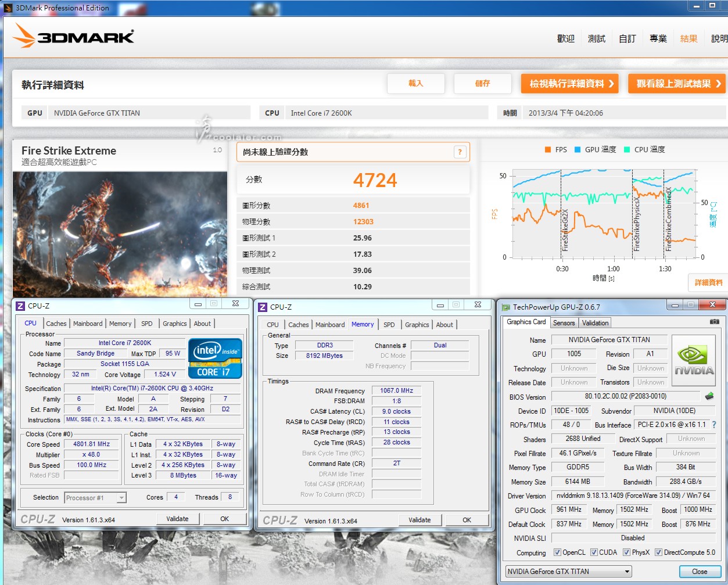Click the Core Speed field 4801.81 MHz

click(x=91, y=444)
